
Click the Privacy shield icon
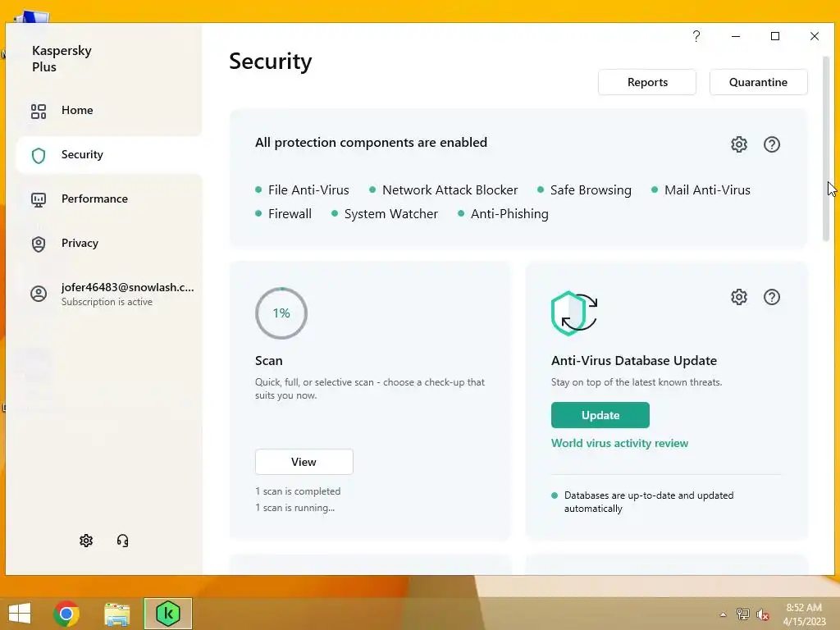pos(39,244)
